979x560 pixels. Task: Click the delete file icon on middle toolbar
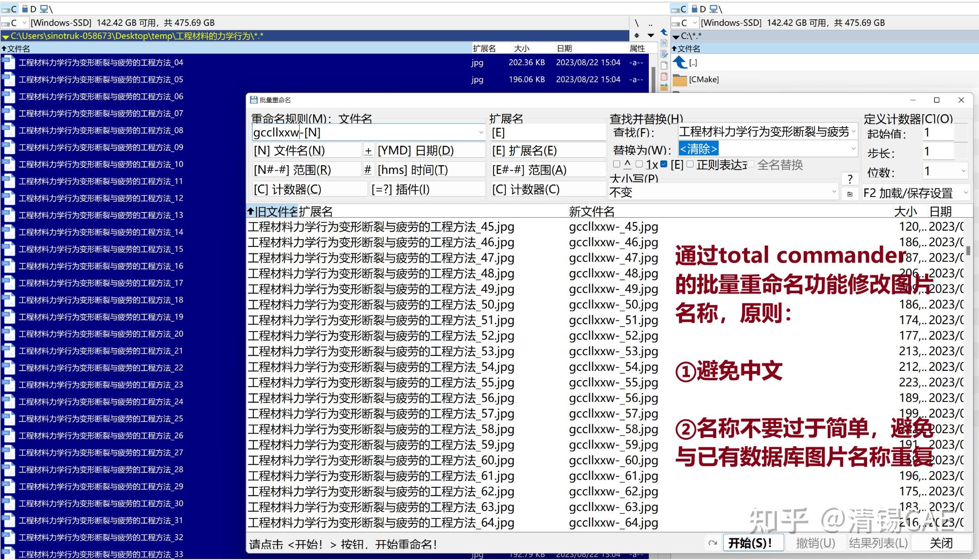click(664, 77)
